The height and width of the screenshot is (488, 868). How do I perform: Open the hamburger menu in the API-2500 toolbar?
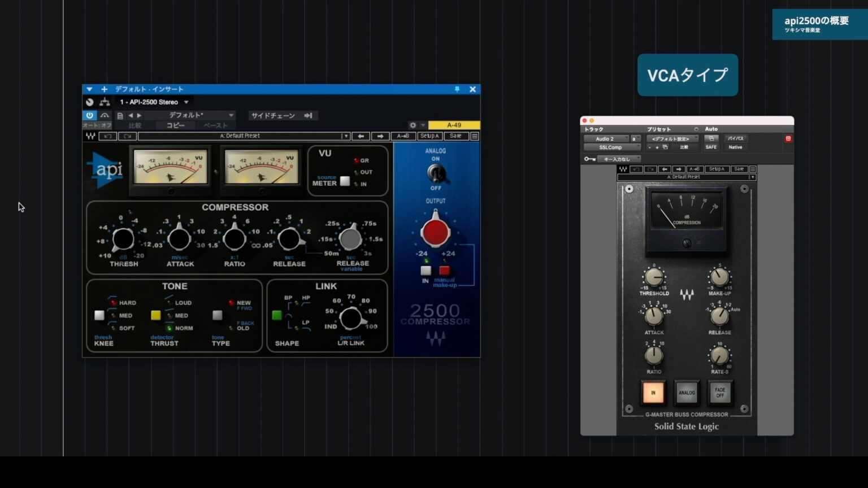point(475,136)
